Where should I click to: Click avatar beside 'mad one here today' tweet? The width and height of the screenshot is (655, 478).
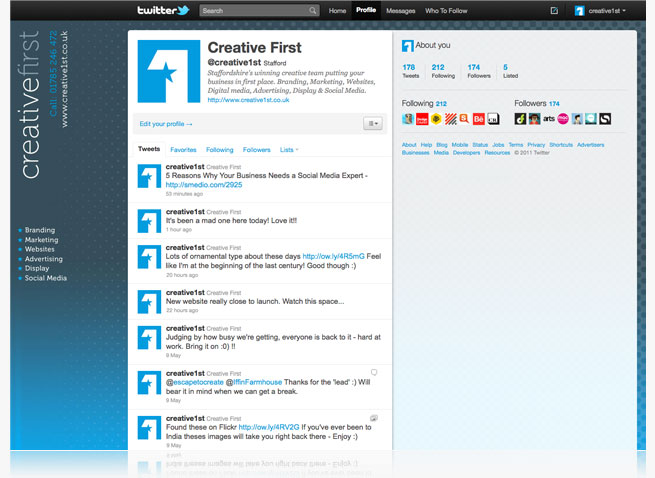(149, 221)
